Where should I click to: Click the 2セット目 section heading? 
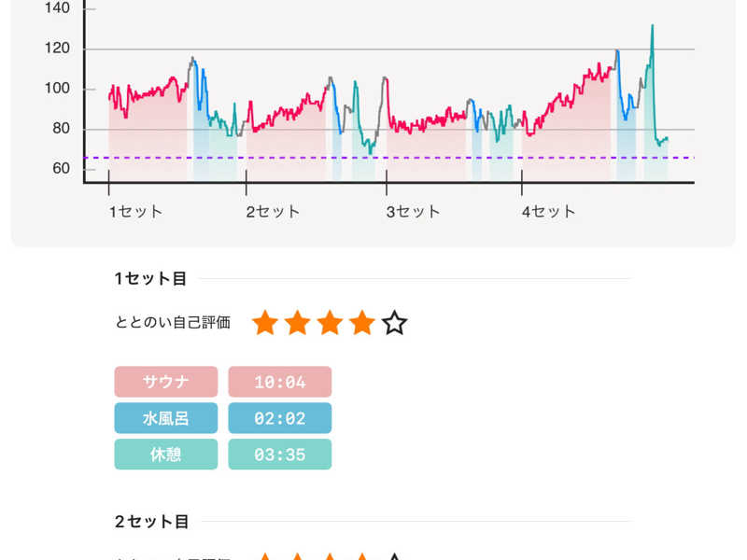pyautogui.click(x=151, y=521)
